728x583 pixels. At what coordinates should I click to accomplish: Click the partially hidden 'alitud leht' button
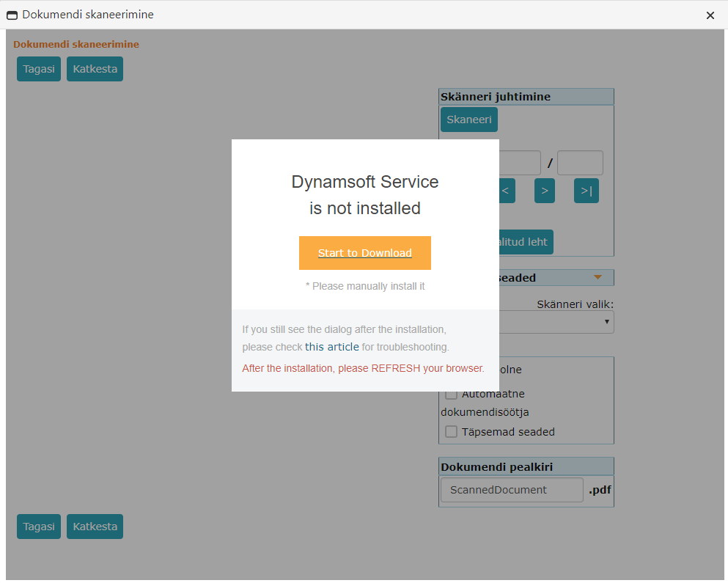[526, 241]
